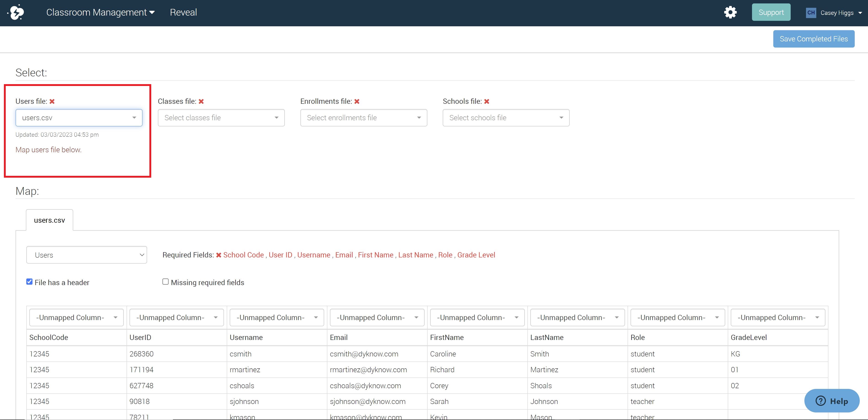
Task: Open the Users file type dropdown
Action: 87,255
